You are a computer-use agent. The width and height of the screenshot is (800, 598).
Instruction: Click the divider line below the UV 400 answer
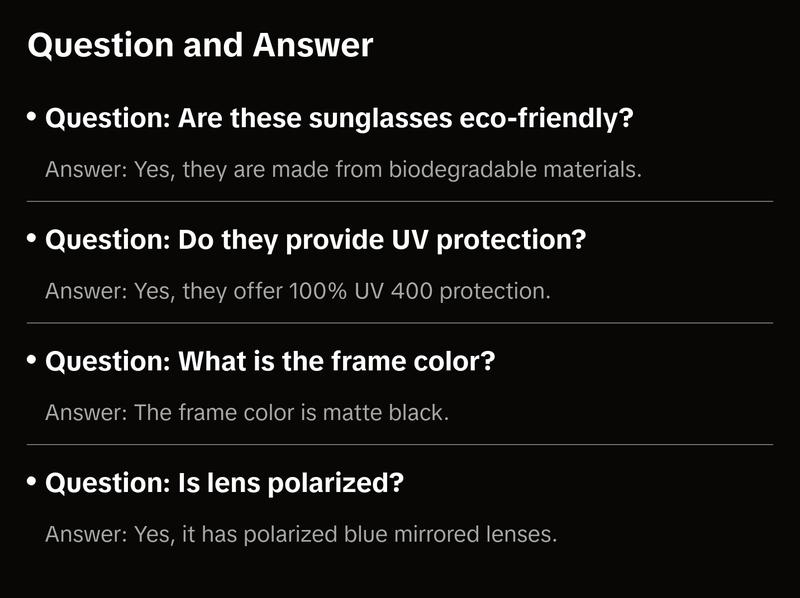pyautogui.click(x=400, y=323)
